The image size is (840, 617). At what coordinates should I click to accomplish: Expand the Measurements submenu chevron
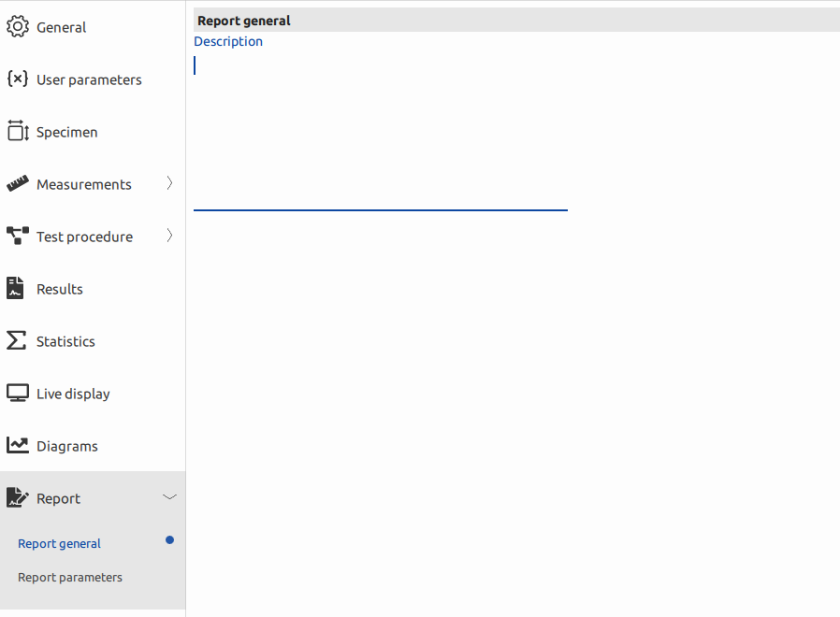[x=169, y=184]
